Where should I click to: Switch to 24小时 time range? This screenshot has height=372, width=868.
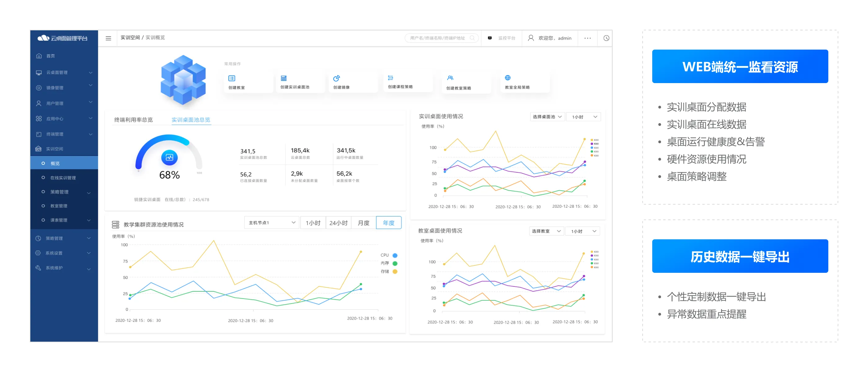click(338, 223)
